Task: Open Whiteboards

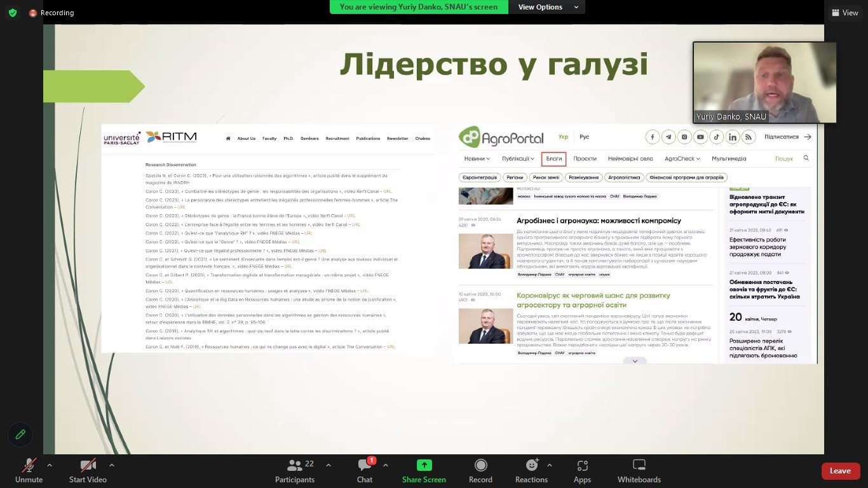Action: [639, 471]
